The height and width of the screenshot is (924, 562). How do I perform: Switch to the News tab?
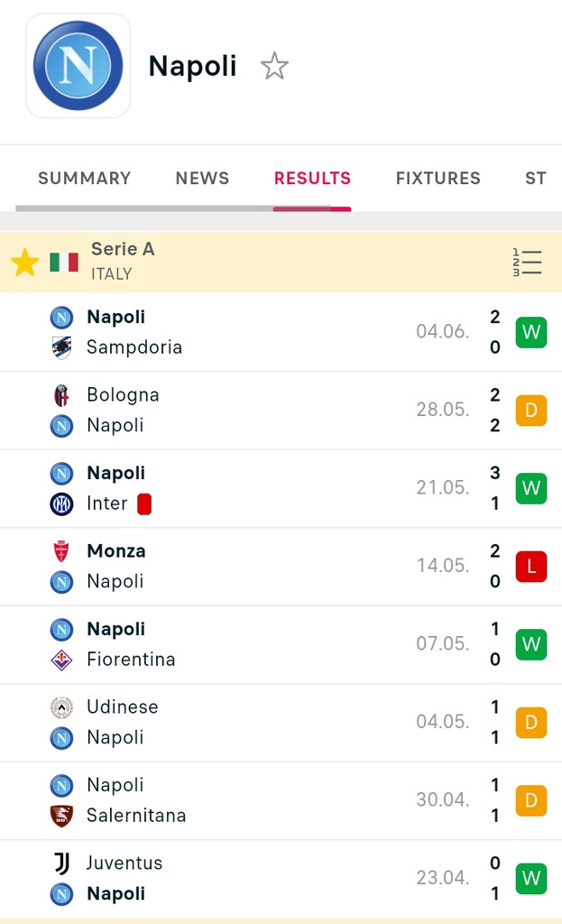point(202,178)
